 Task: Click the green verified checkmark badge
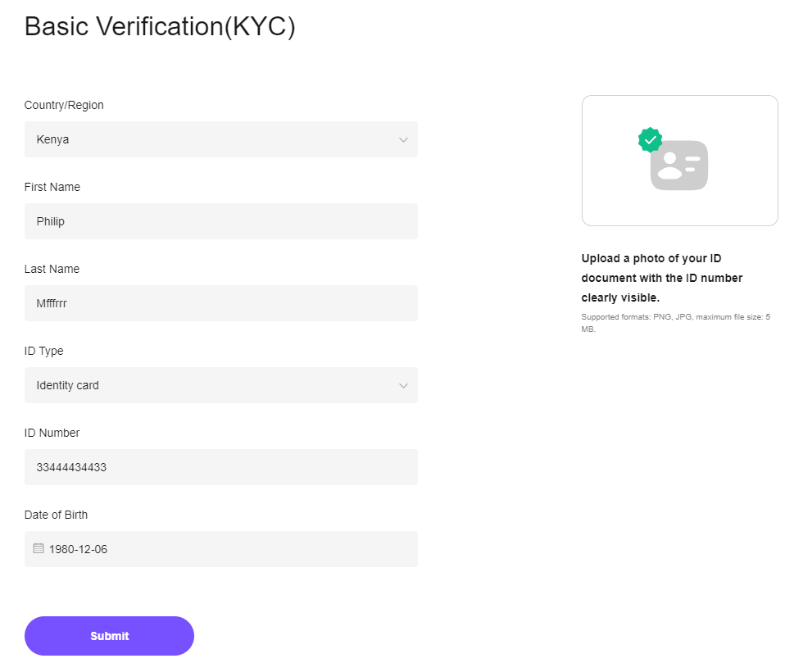pyautogui.click(x=650, y=139)
